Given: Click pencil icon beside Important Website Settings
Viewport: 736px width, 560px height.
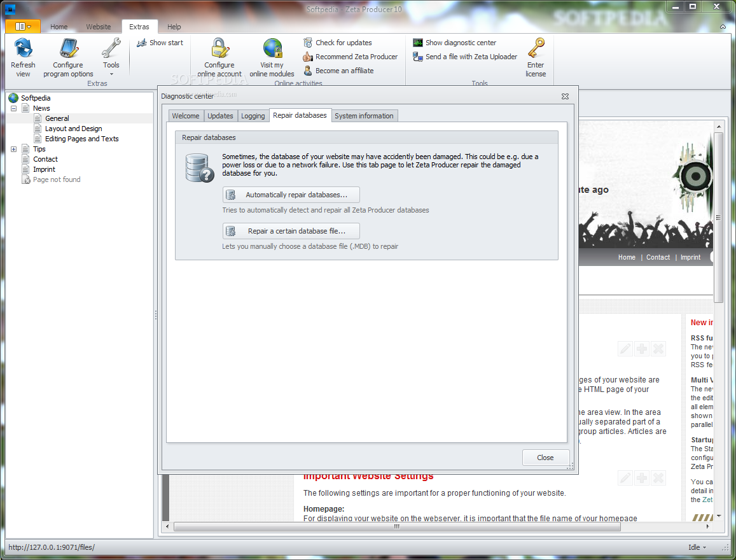Looking at the screenshot, I should click(625, 478).
